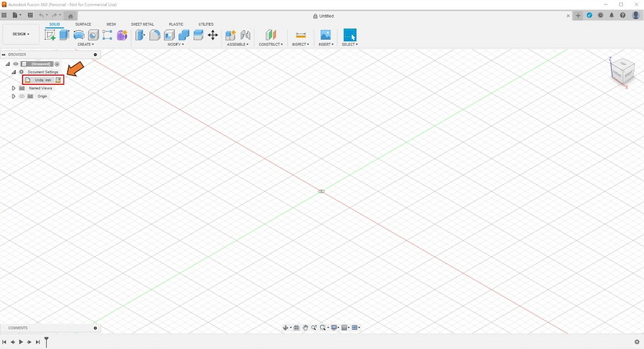Viewport: 644px width, 349px height.
Task: Open timeline settings gear
Action: pos(637,342)
